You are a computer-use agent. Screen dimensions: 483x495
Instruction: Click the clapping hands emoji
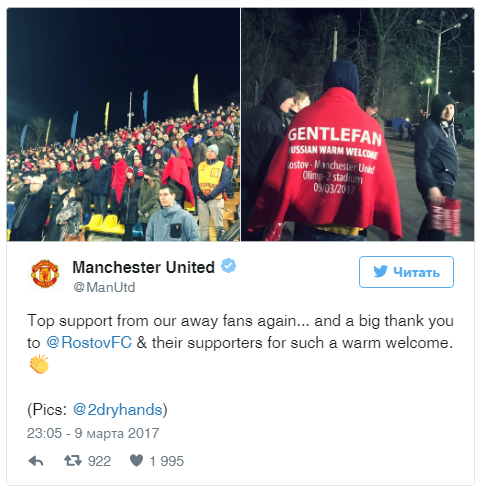pos(39,364)
